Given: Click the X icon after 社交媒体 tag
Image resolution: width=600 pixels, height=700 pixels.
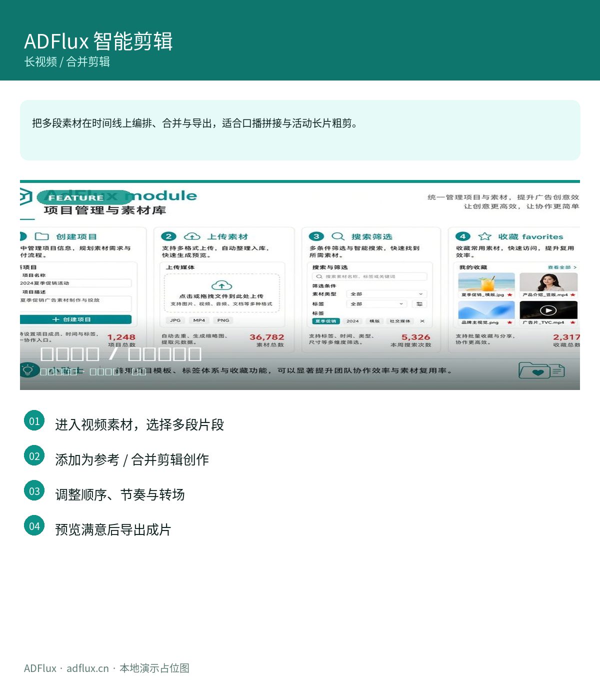Looking at the screenshot, I should [422, 321].
